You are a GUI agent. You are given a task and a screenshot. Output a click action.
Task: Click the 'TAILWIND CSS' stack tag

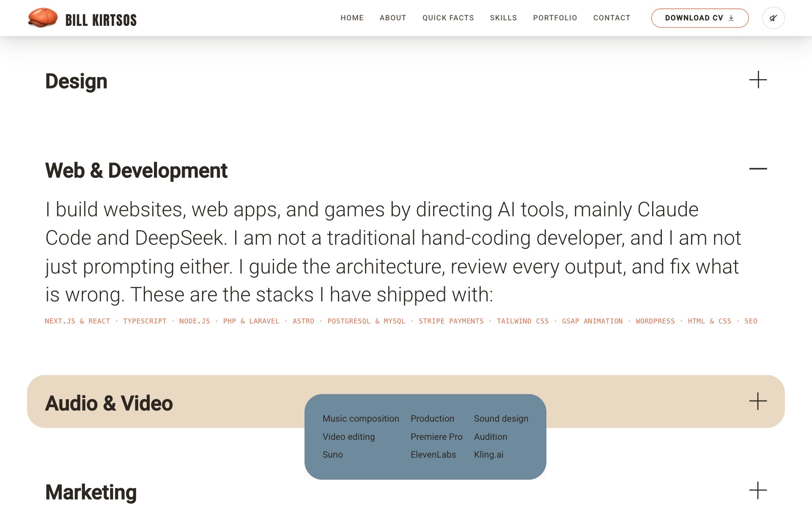point(522,321)
